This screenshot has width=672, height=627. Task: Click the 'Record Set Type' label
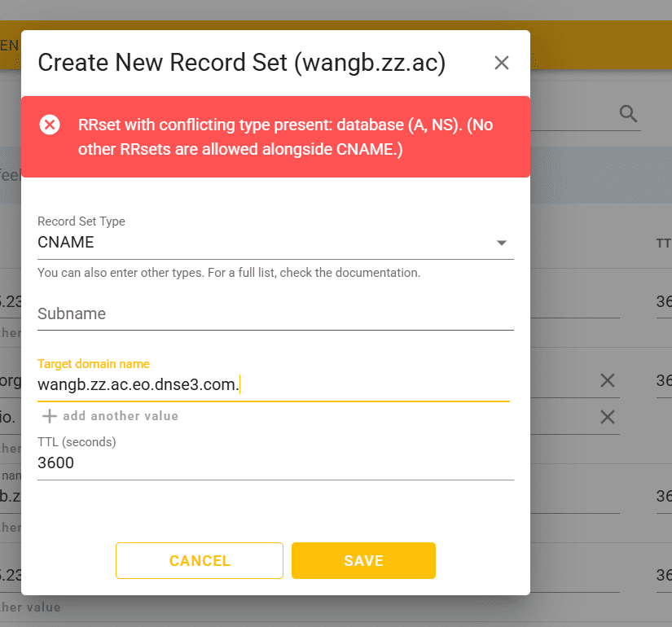point(81,221)
